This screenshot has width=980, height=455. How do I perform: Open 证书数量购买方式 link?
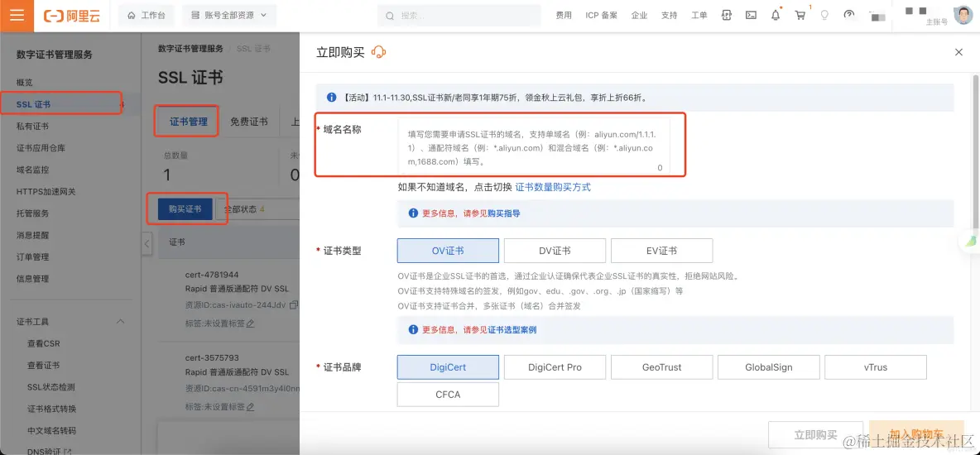pos(553,187)
